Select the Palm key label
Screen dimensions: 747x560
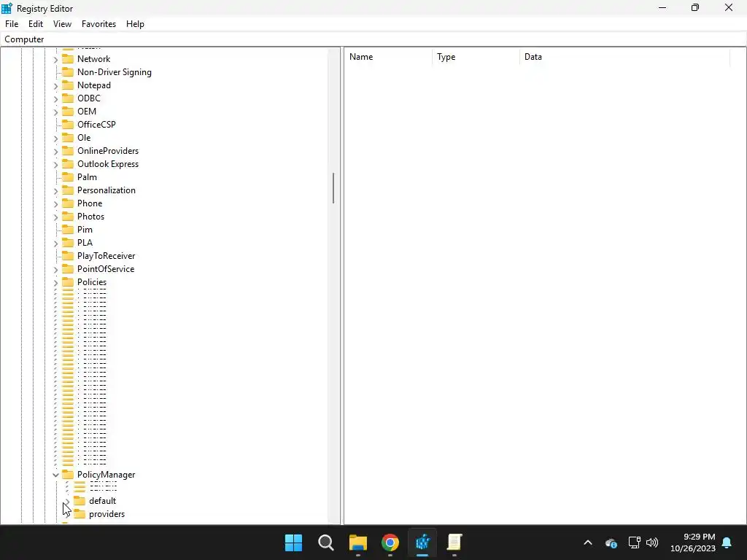pyautogui.click(x=88, y=176)
